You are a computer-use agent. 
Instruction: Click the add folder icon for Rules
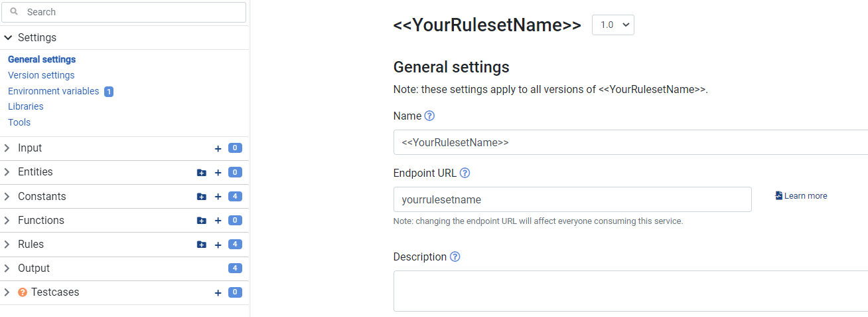pos(202,245)
